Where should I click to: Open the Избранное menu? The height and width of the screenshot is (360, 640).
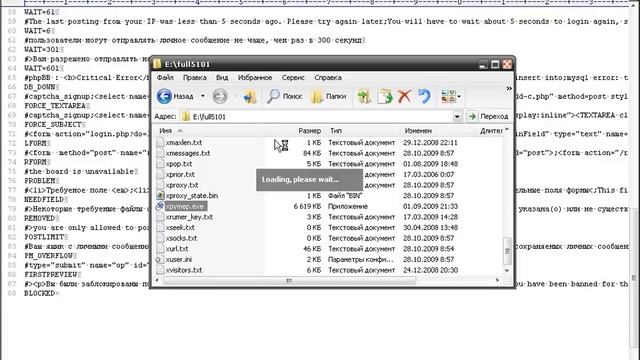point(255,77)
